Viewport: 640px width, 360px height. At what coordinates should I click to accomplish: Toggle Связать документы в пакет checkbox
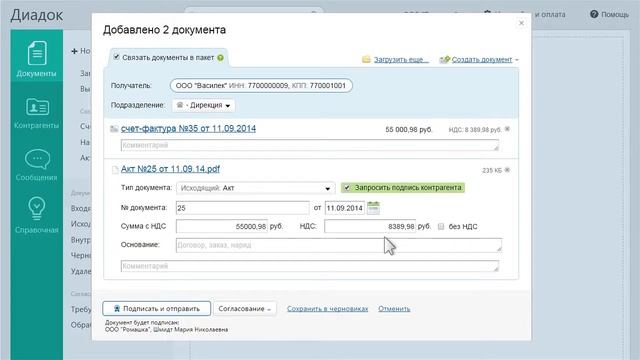click(116, 57)
